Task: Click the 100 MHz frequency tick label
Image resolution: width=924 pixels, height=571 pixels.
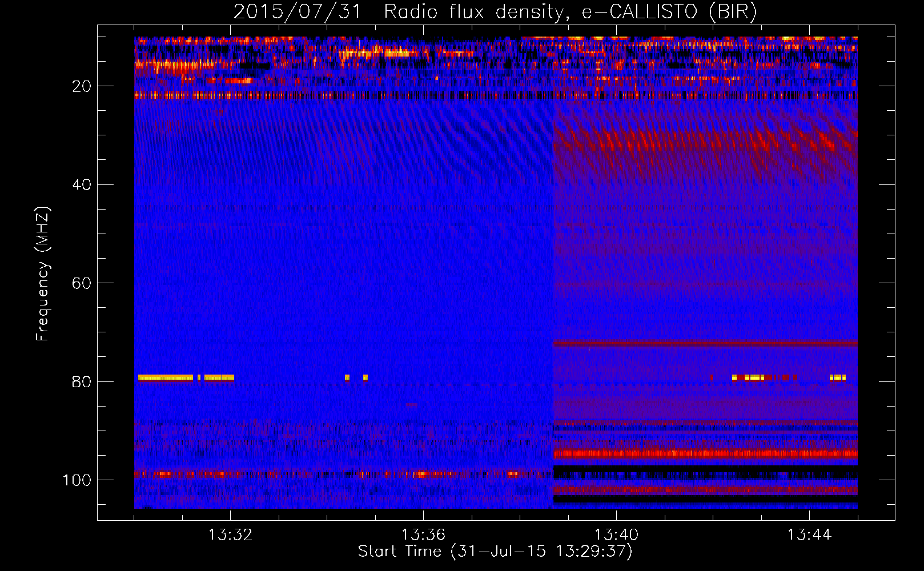Action: (x=77, y=480)
